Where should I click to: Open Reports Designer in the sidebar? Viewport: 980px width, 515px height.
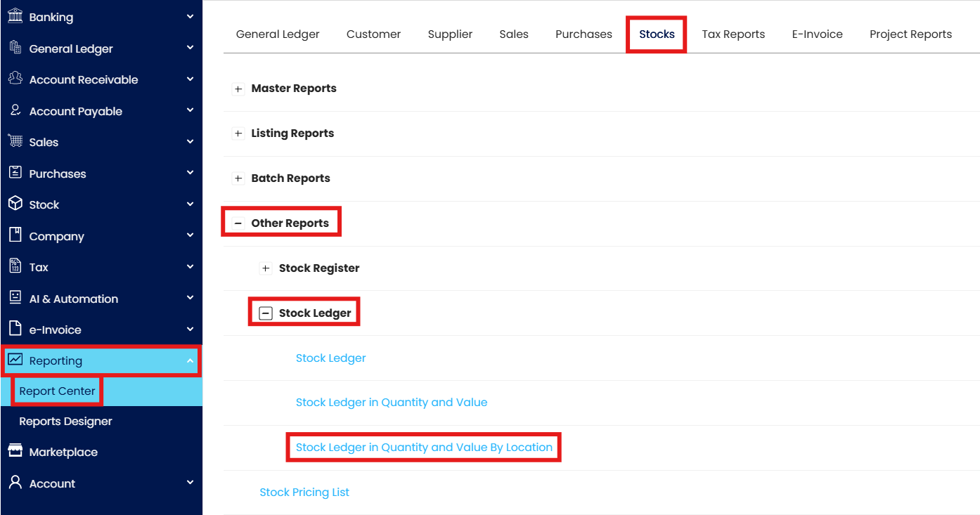(65, 421)
